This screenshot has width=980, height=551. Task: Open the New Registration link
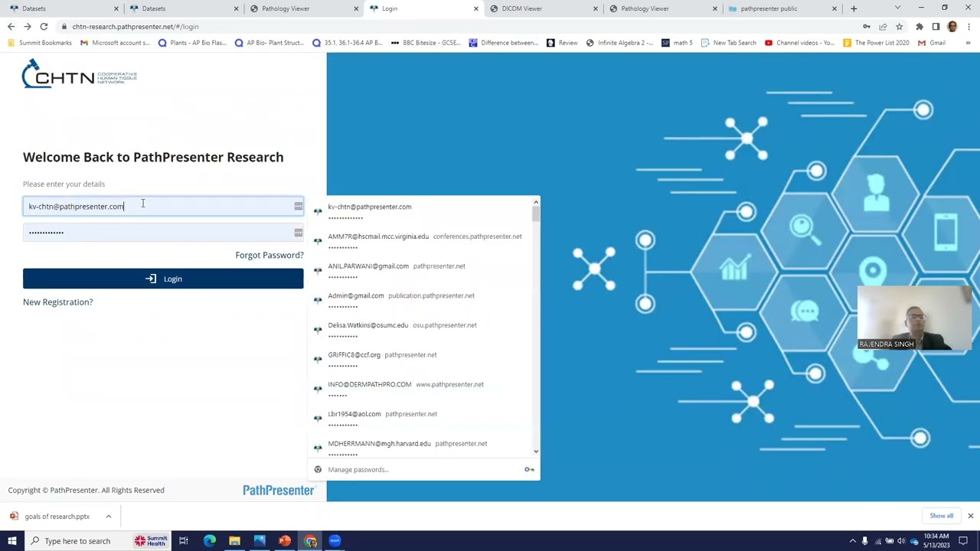click(x=58, y=302)
